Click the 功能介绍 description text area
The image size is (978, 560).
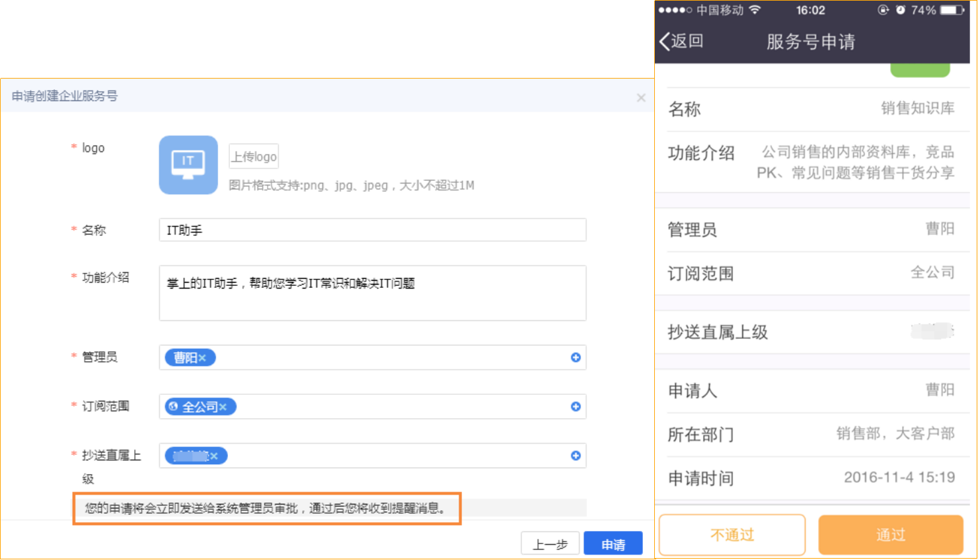tap(373, 293)
